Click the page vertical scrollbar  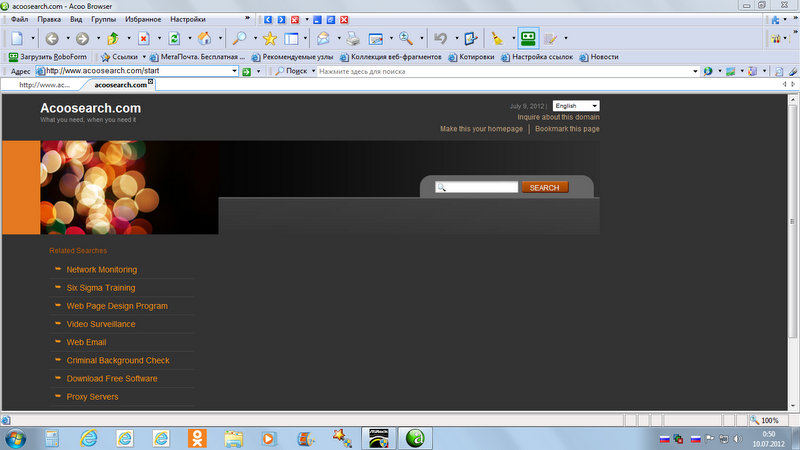point(793,220)
